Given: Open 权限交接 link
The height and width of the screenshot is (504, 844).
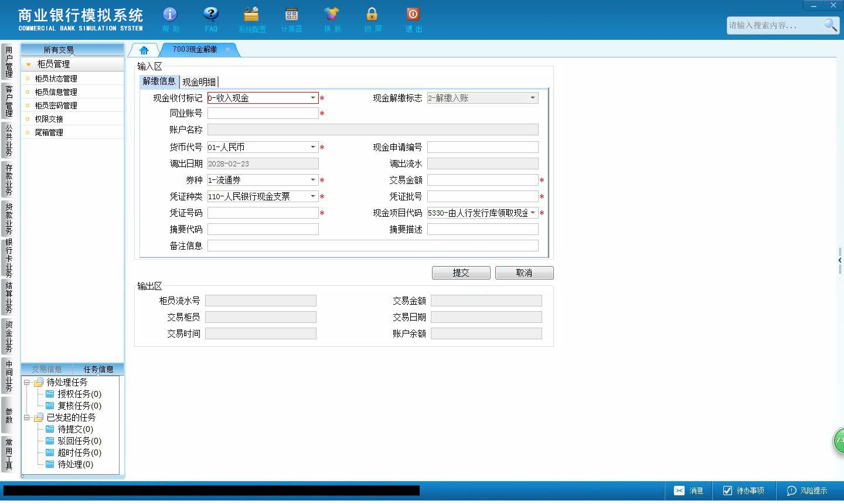Looking at the screenshot, I should coord(49,119).
